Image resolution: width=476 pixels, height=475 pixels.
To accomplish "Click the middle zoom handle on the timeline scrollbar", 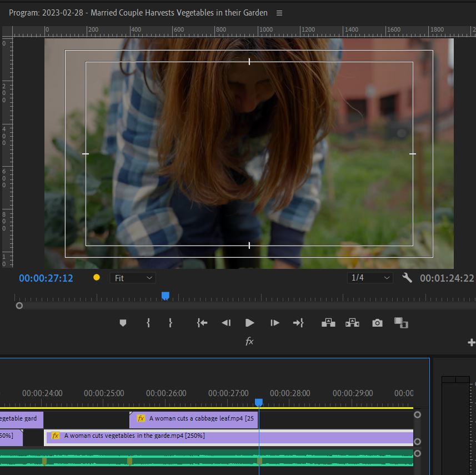I will point(418,441).
